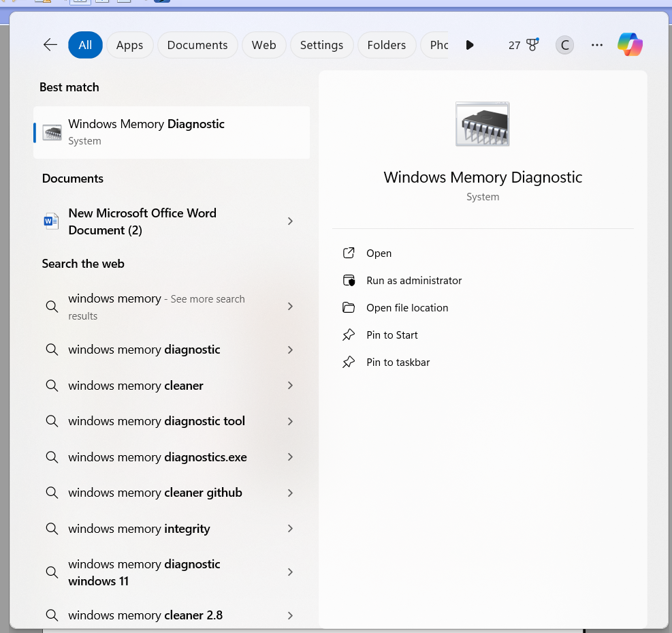The width and height of the screenshot is (672, 633).
Task: Open Windows Memory Diagnostic best match result
Action: click(x=172, y=132)
